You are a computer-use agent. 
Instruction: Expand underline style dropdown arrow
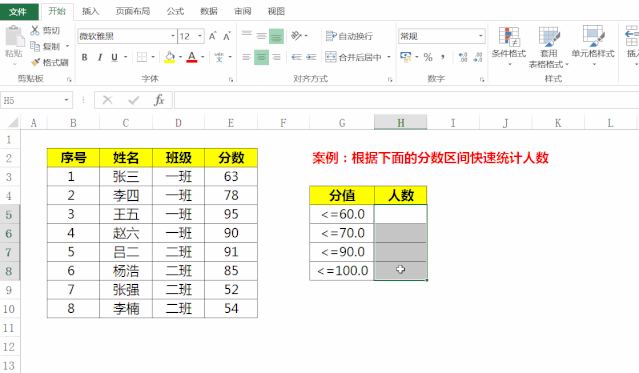pos(126,57)
